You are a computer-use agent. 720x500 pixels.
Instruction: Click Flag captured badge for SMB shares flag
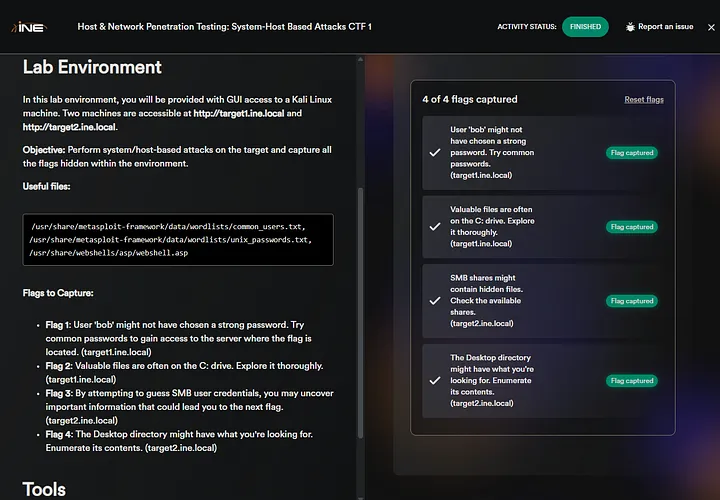pyautogui.click(x=632, y=301)
